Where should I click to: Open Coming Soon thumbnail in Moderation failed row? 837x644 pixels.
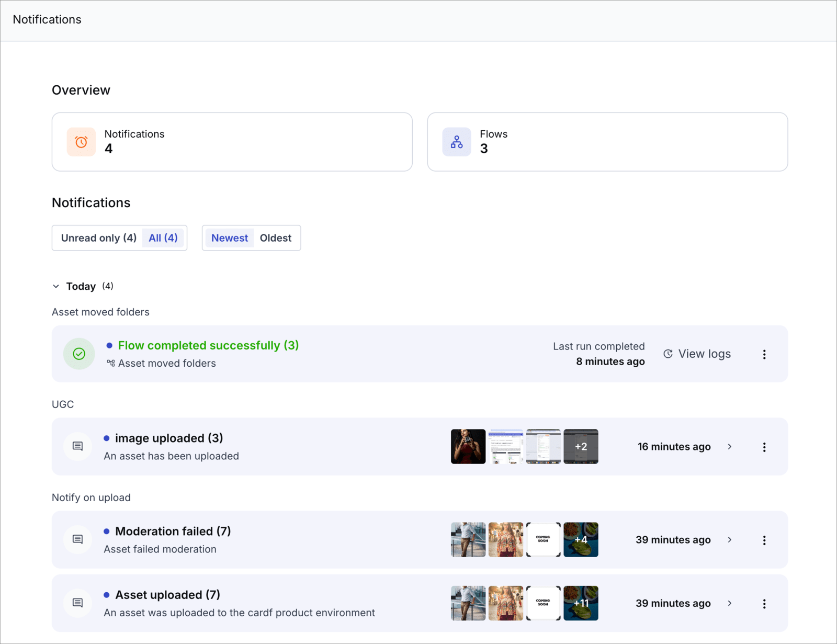tap(544, 540)
